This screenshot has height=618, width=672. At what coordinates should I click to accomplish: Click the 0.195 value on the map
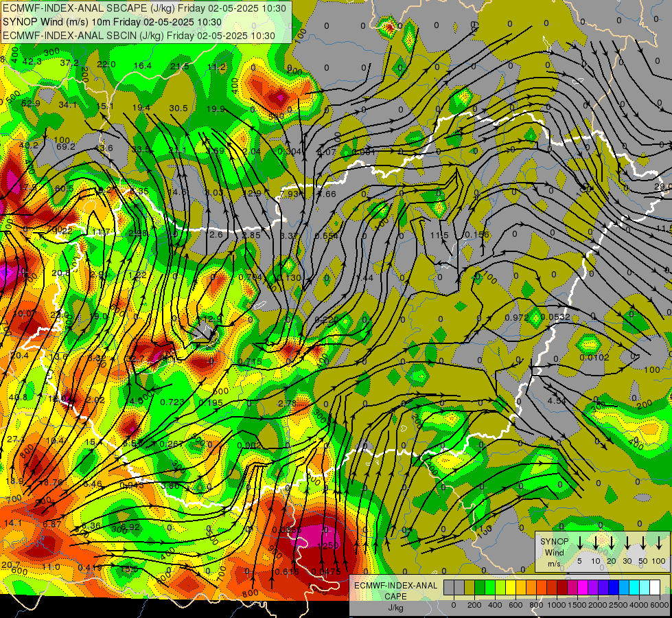pyautogui.click(x=211, y=402)
